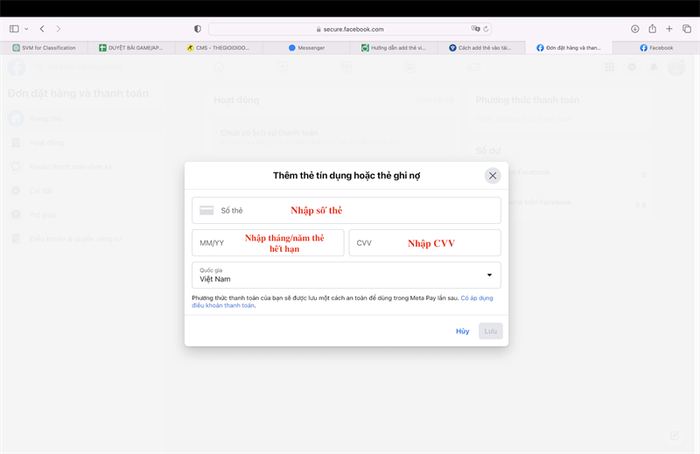Show Safari downloads
The height and width of the screenshot is (454, 700).
pyautogui.click(x=635, y=29)
